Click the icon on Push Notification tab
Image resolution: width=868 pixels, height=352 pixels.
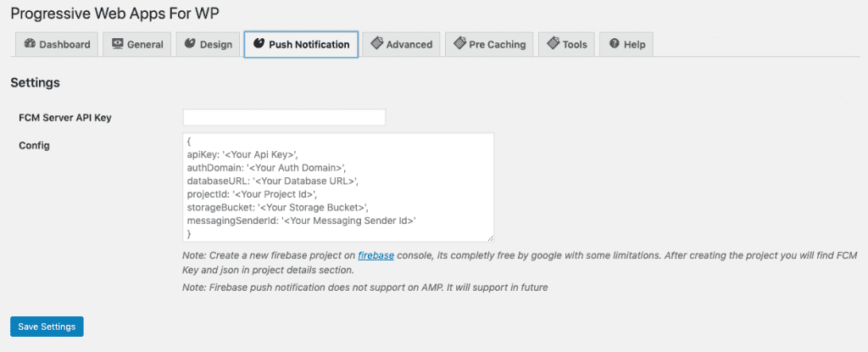tap(259, 44)
